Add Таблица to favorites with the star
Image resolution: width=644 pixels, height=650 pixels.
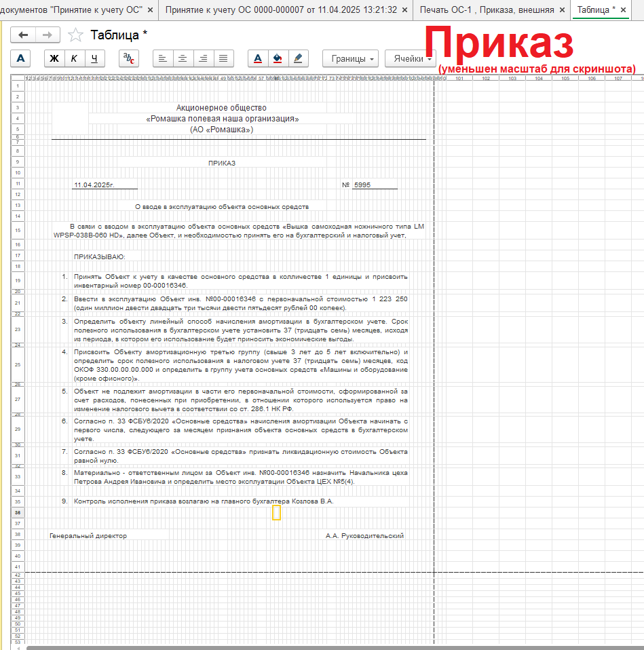(x=75, y=35)
